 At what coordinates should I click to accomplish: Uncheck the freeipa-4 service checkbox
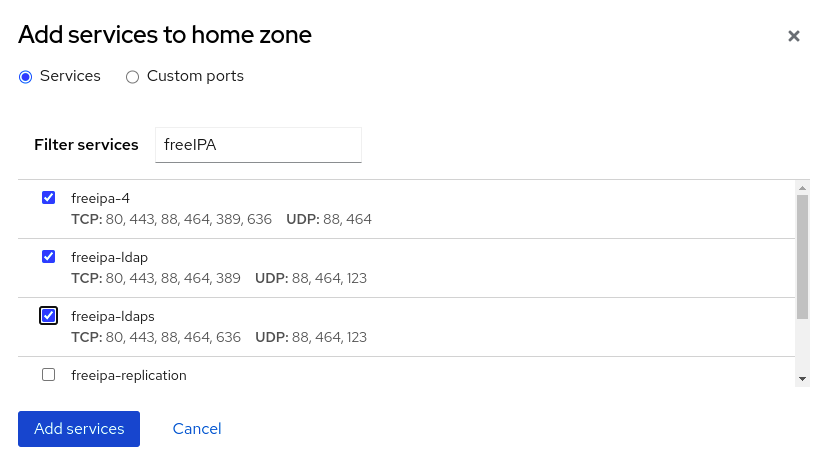pos(48,197)
